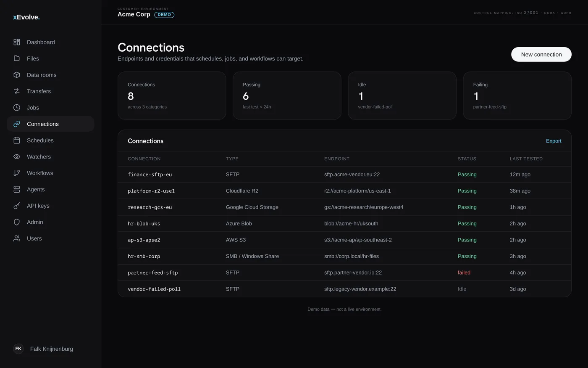
Task: Click the failed status of partner-feed-sftp
Action: (x=464, y=273)
